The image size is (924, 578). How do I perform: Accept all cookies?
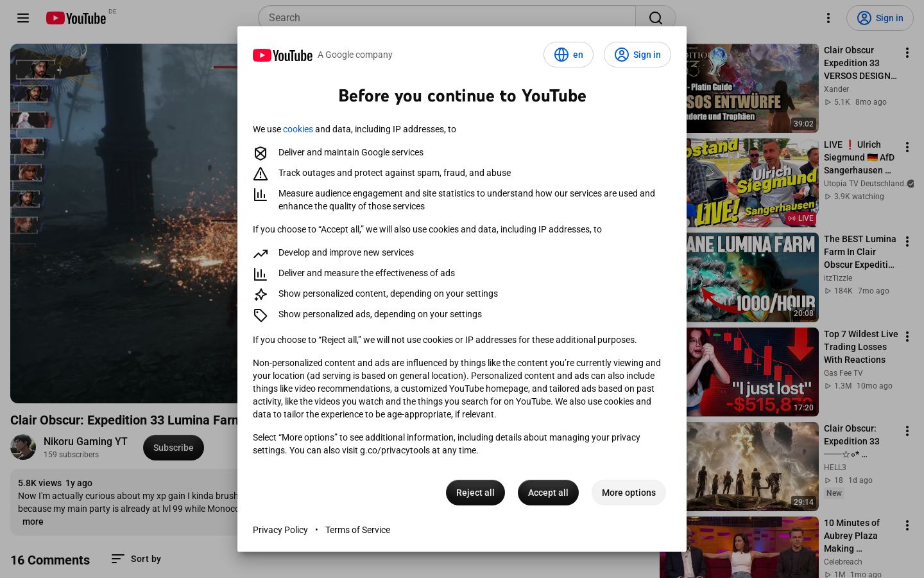548,493
